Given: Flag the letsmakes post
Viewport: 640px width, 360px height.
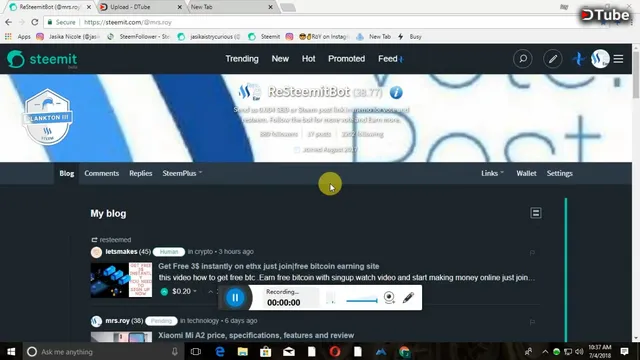Looking at the screenshot, I should 532,253.
